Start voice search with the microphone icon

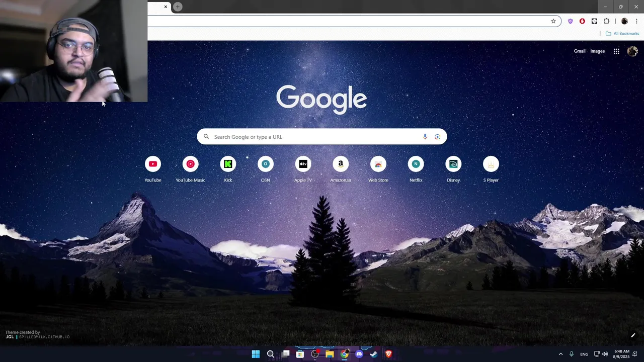(425, 137)
